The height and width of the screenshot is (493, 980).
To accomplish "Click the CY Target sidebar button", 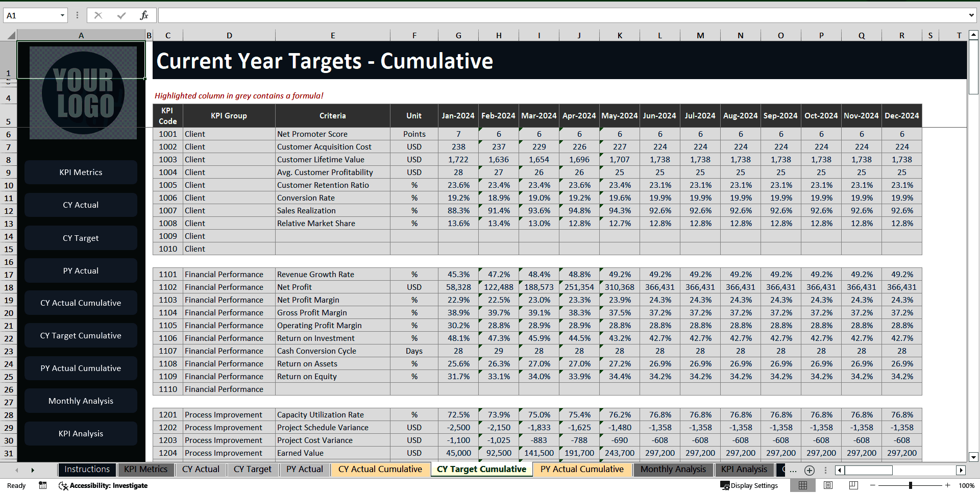I will [81, 238].
